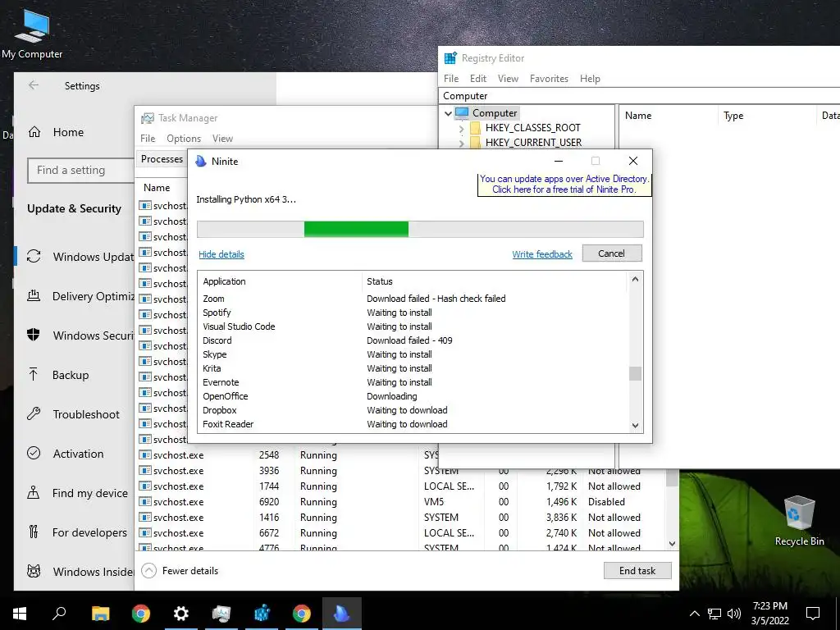Viewport: 840px width, 630px height.
Task: Open Registry Editor Help menu
Action: [590, 79]
